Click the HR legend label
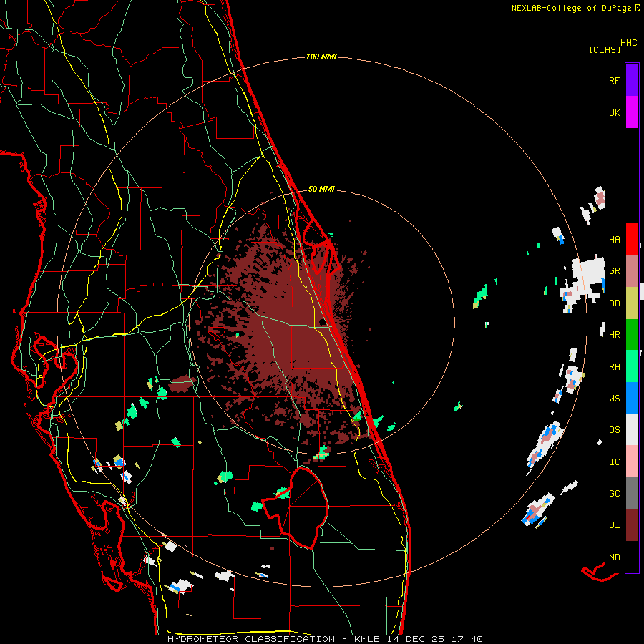 (614, 335)
